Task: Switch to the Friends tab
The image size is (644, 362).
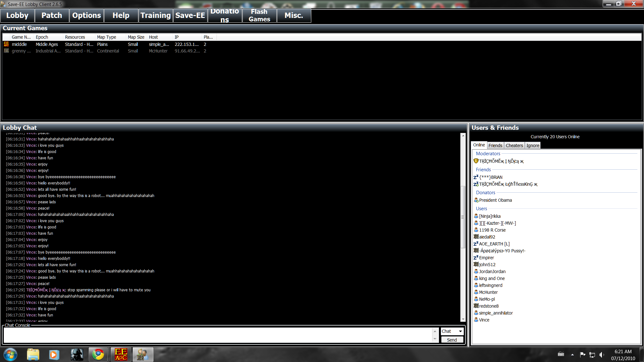Action: pos(495,145)
